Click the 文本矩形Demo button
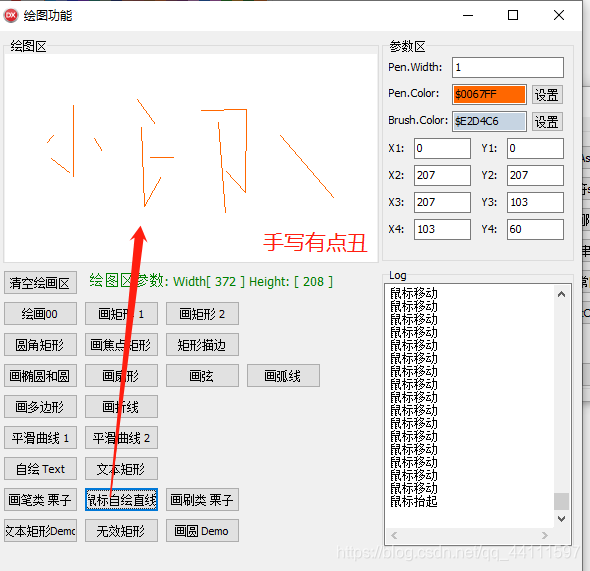The width and height of the screenshot is (590, 571). point(40,531)
